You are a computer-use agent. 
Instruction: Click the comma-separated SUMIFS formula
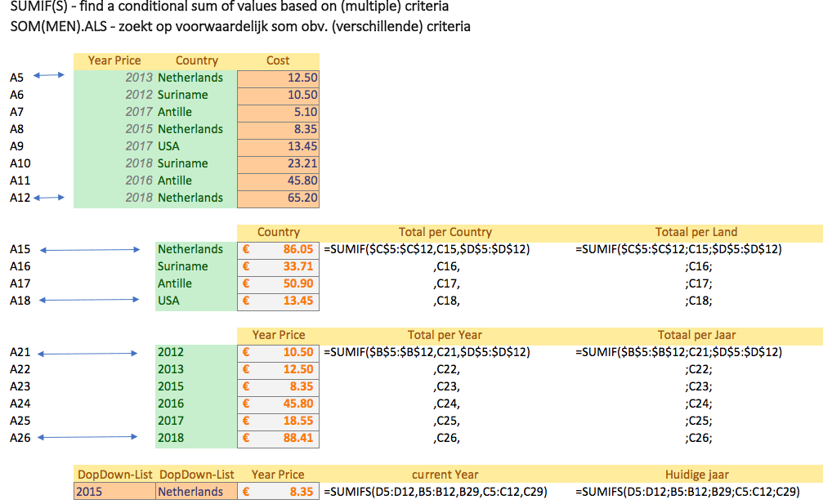pyautogui.click(x=435, y=491)
